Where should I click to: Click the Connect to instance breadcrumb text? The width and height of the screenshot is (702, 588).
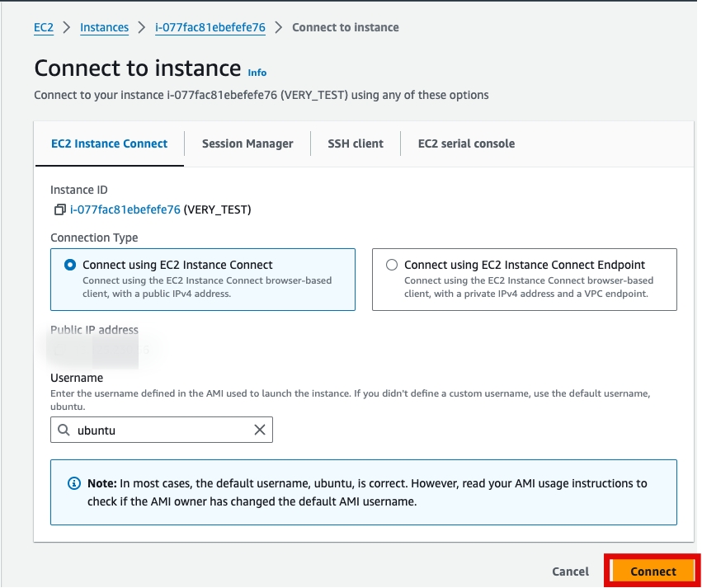click(346, 27)
